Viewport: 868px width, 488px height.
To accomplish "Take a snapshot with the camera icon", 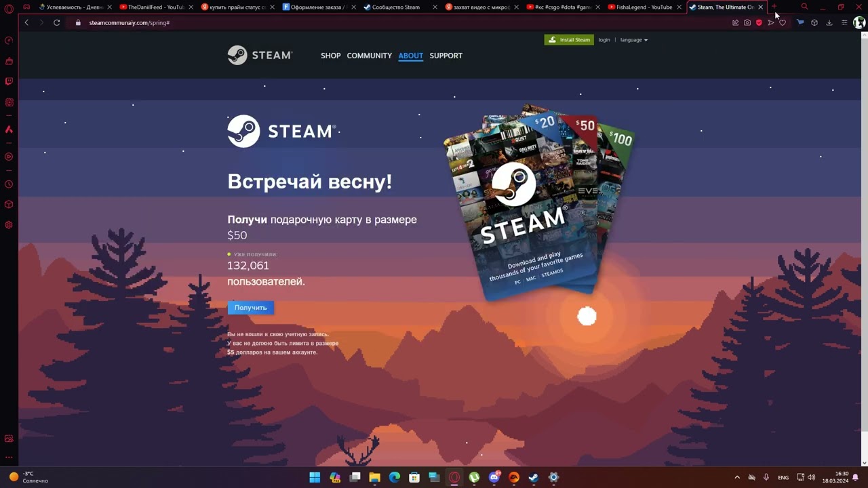I will pyautogui.click(x=747, y=22).
